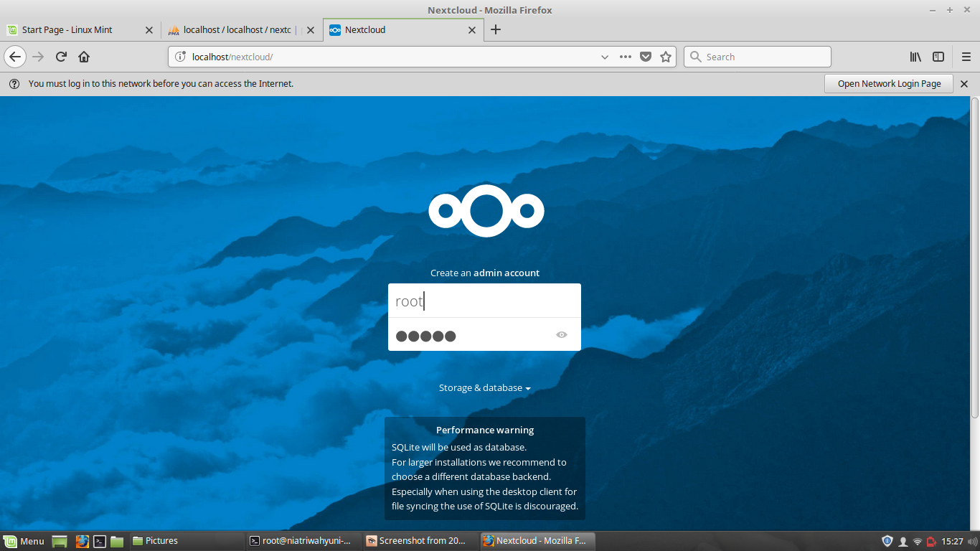Viewport: 980px width, 551px height.
Task: Reload the Nextcloud page
Action: [x=60, y=56]
